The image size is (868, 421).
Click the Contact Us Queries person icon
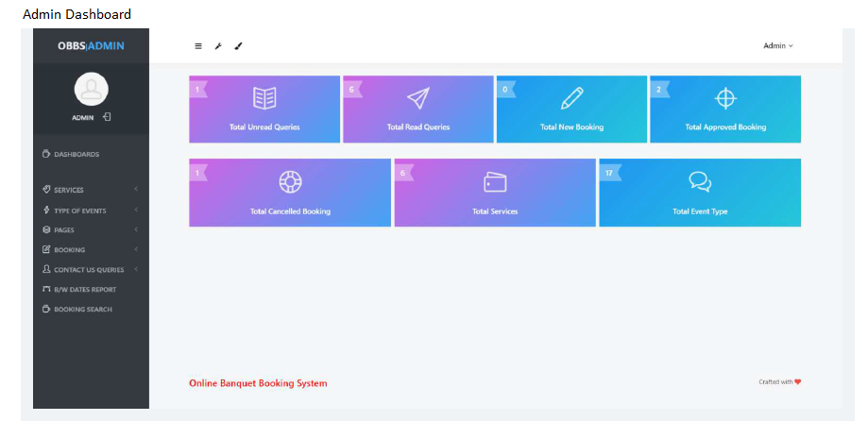point(46,269)
